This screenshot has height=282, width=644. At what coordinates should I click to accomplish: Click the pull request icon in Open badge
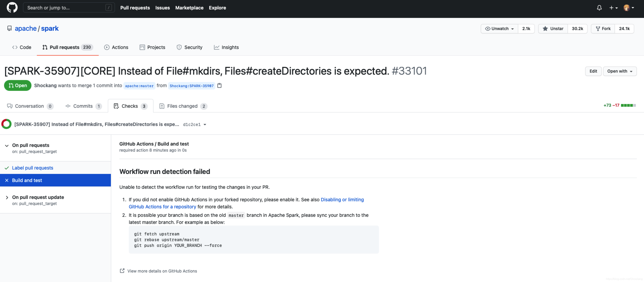tap(11, 85)
